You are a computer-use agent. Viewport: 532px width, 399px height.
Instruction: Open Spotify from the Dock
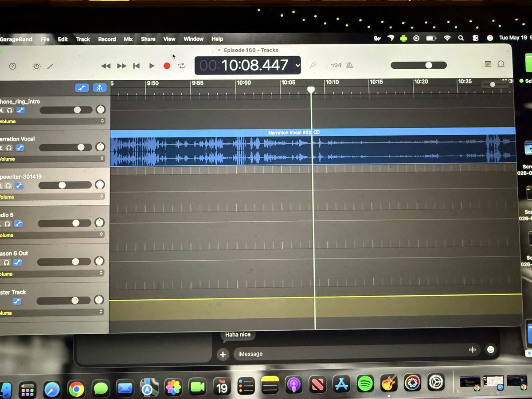click(x=365, y=383)
